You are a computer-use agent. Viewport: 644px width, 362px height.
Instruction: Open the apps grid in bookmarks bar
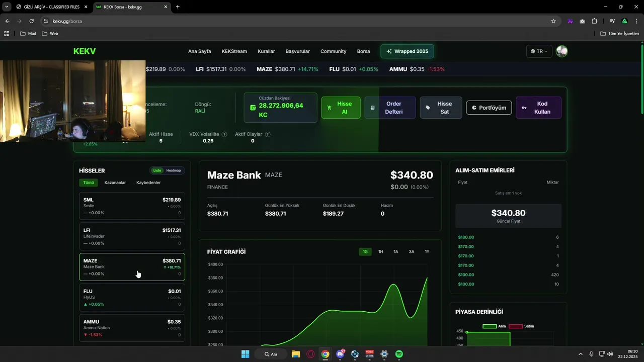[x=7, y=34]
